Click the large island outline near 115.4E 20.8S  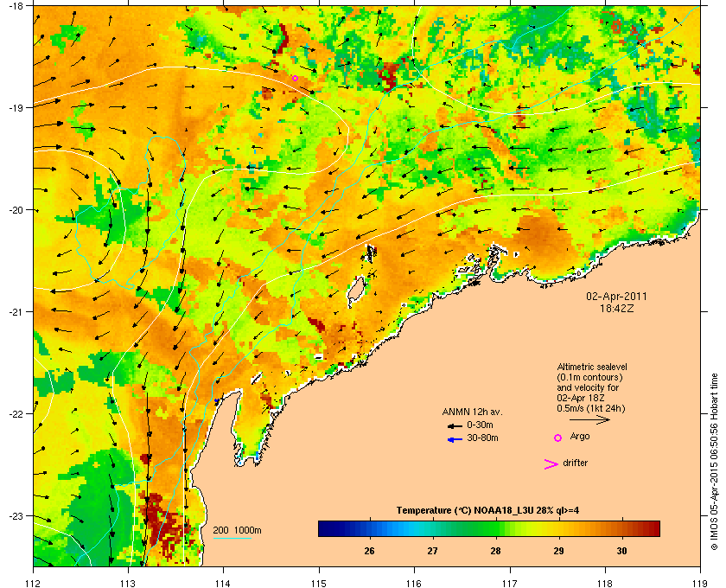coord(356,292)
